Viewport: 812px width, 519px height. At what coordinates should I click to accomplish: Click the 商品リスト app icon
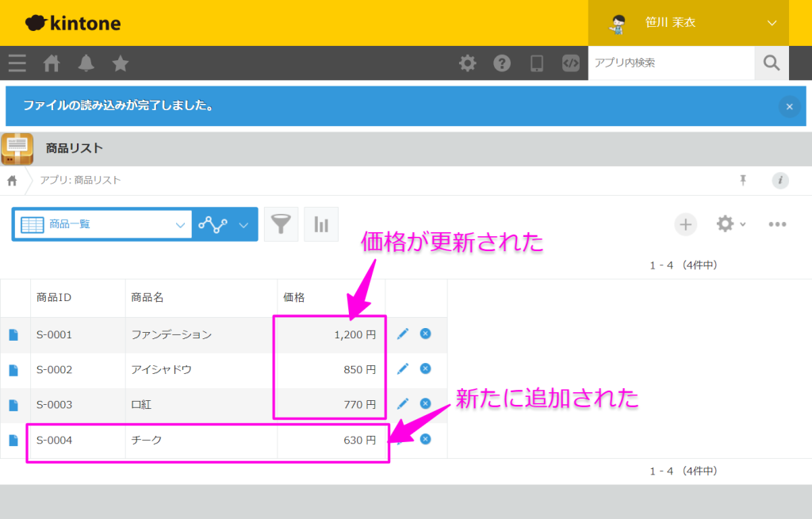17,148
